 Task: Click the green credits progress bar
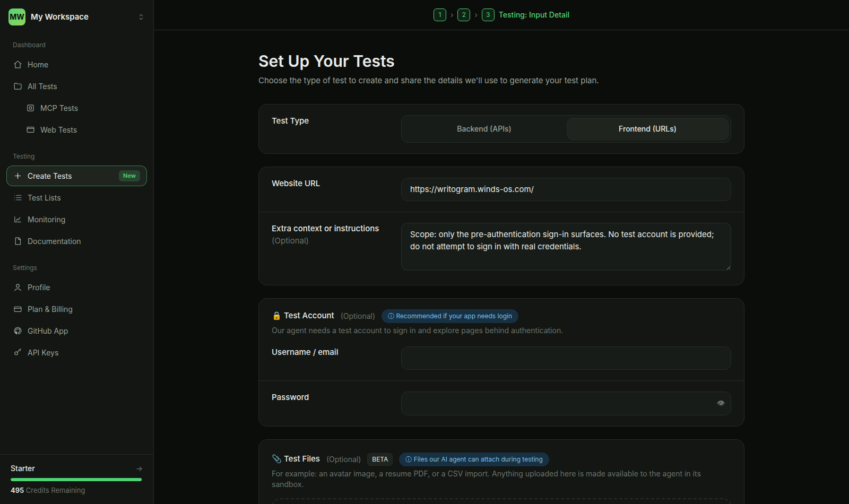pyautogui.click(x=76, y=480)
